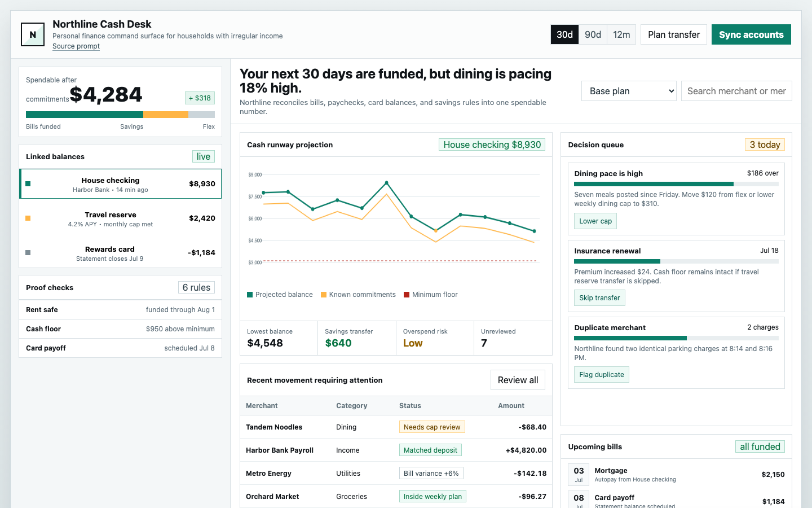This screenshot has width=812, height=508.
Task: Open the Card payoff proof check row
Action: [120, 348]
